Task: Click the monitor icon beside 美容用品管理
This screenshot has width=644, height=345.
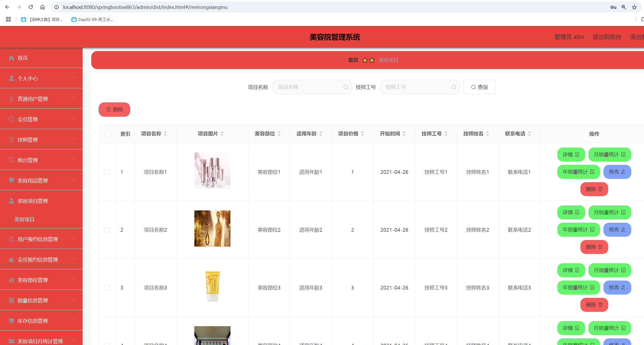Action: 12,180
